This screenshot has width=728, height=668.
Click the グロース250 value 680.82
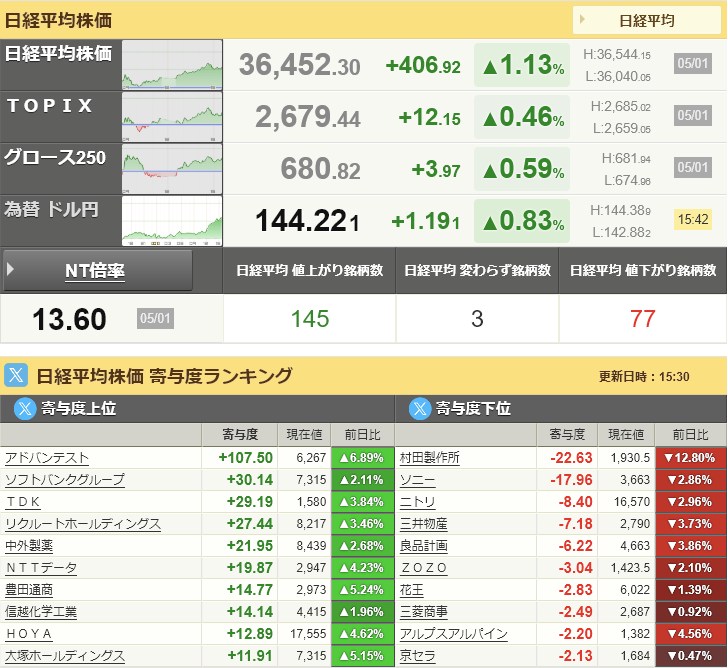(x=320, y=169)
